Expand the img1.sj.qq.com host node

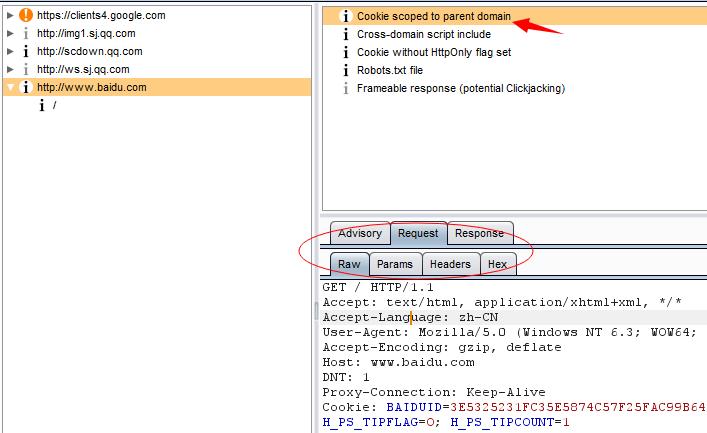tap(10, 33)
